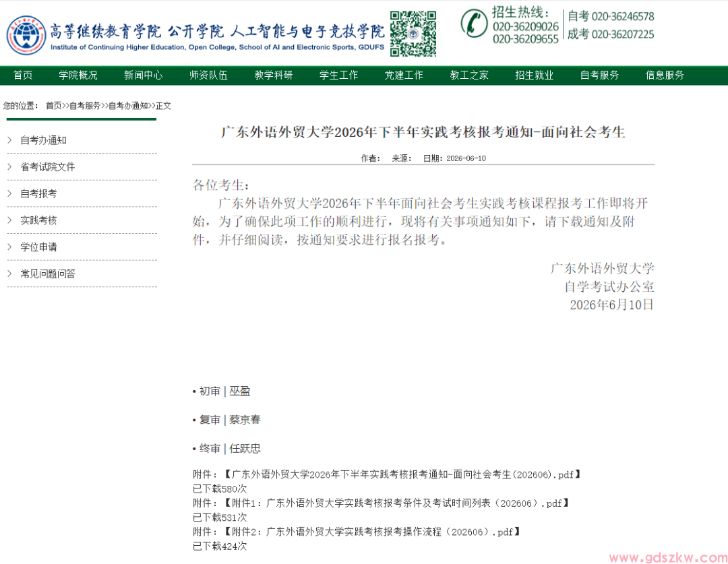Open the 首页 navigation menu item
Image resolution: width=728 pixels, height=564 pixels.
tap(23, 75)
